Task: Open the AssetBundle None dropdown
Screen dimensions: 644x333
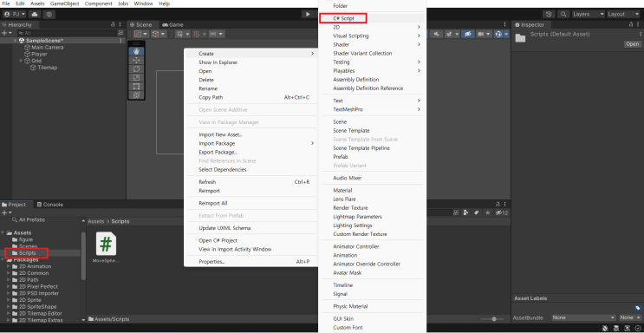Action: tap(583, 317)
